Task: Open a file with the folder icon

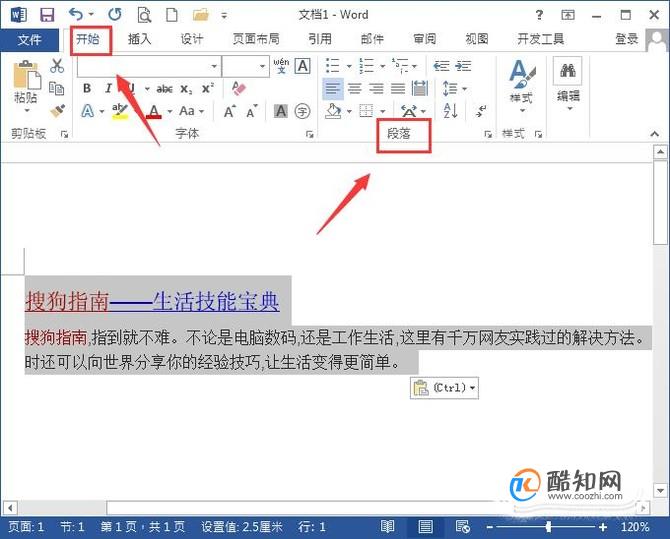Action: (201, 15)
